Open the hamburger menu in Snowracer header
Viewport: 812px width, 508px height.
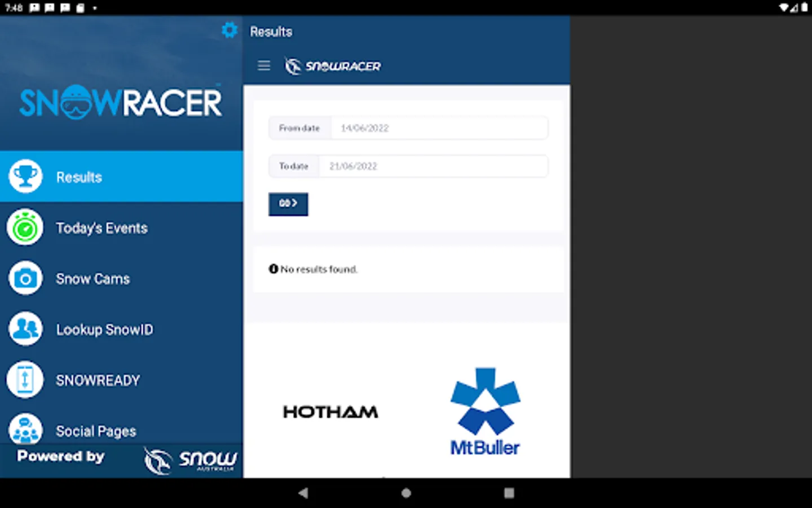click(264, 65)
